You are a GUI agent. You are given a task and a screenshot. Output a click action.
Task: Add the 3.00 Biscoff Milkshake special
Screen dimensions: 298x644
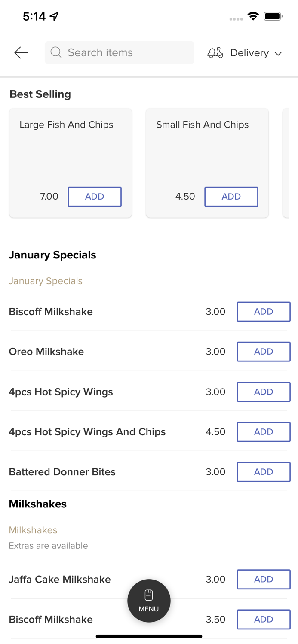pyautogui.click(x=263, y=312)
